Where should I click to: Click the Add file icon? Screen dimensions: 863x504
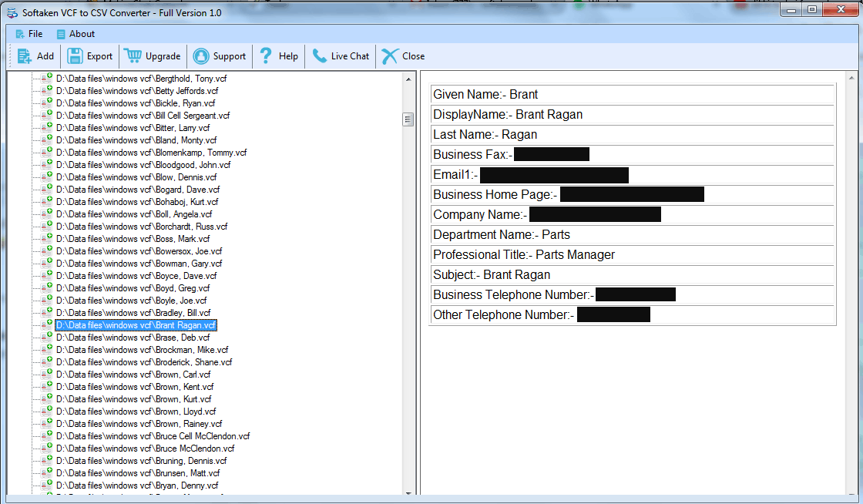coord(24,56)
